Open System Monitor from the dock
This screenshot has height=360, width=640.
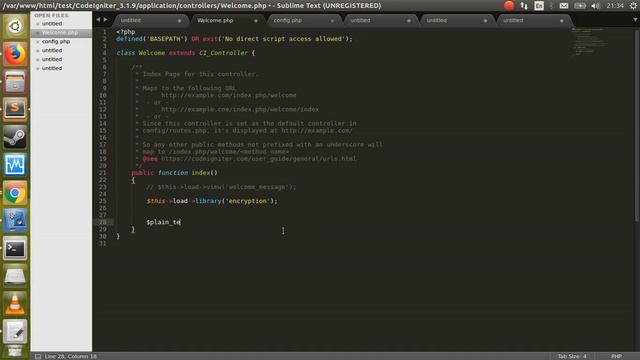click(15, 164)
